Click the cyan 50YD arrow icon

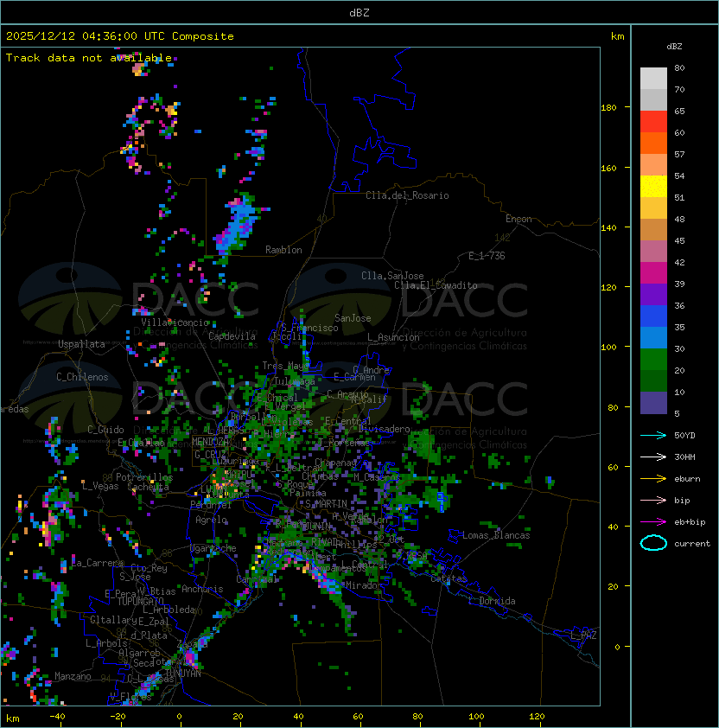(653, 436)
